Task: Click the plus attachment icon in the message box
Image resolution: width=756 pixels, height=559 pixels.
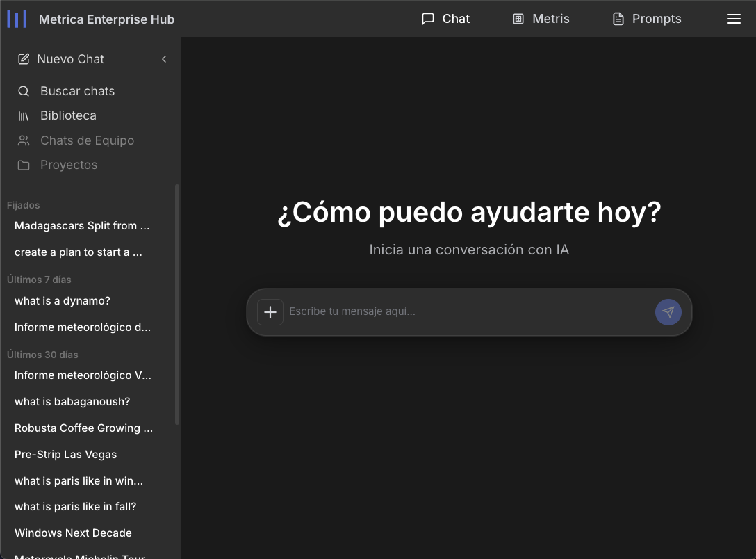Action: (x=270, y=312)
